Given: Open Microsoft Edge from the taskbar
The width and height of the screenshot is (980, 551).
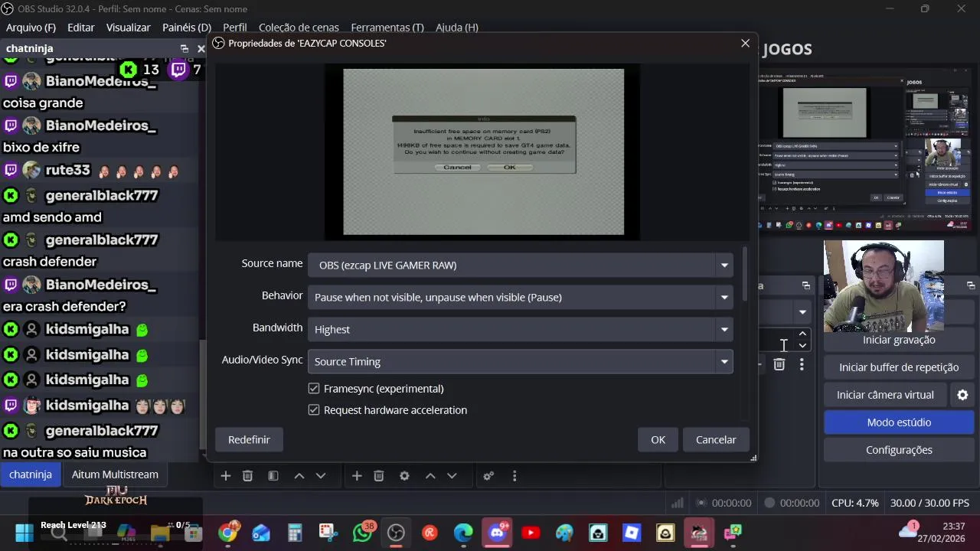Looking at the screenshot, I should (463, 533).
